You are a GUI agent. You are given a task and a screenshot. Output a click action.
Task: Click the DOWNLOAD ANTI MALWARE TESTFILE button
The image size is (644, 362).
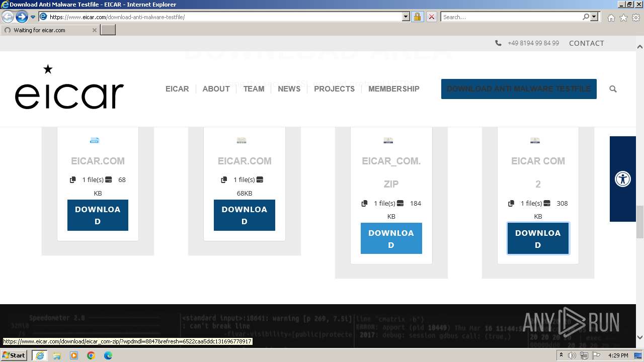click(519, 89)
